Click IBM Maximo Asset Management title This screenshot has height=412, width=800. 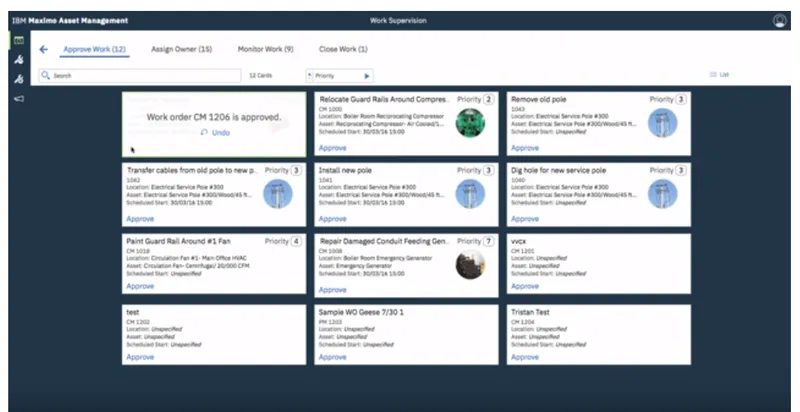point(70,20)
